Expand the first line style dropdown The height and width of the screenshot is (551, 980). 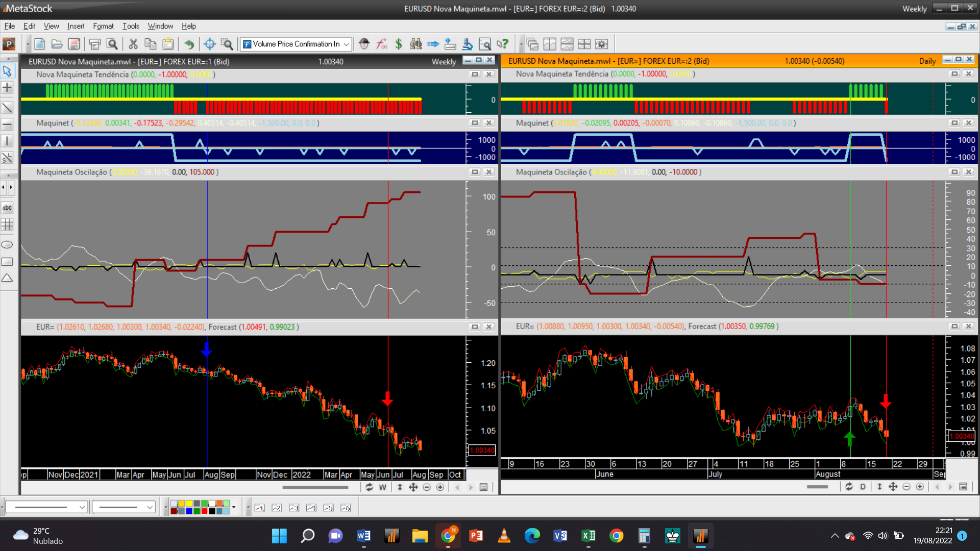tap(82, 507)
